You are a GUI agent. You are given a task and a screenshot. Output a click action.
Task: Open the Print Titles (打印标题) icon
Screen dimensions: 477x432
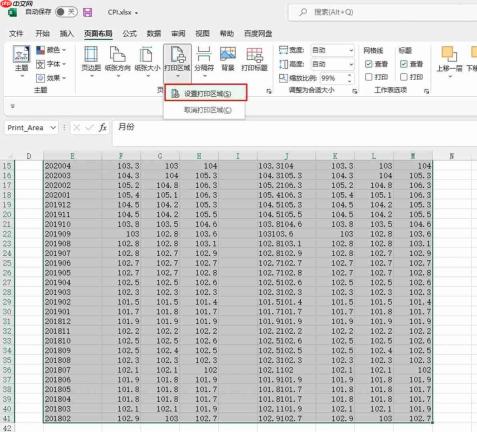coord(255,54)
